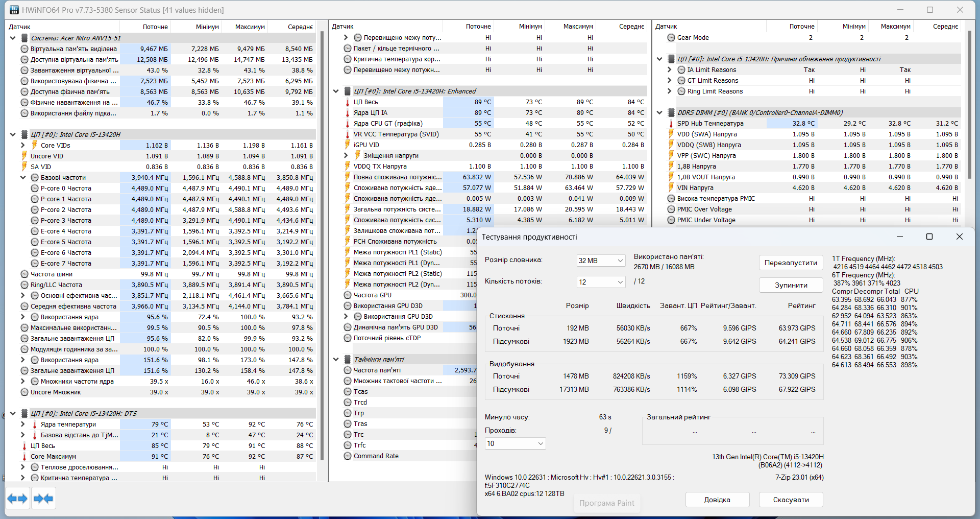Collapse the Базові частоти group
The width and height of the screenshot is (980, 519).
point(23,178)
